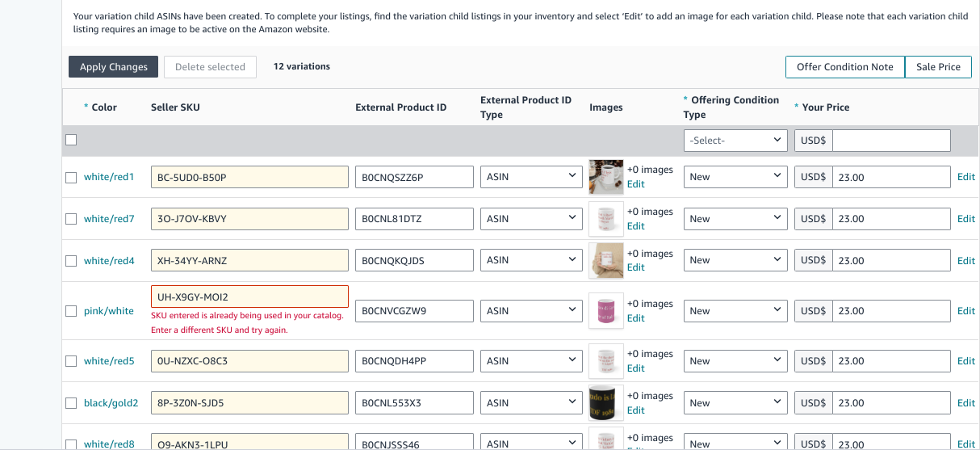Open ASIN type dropdown for white/red4
The width and height of the screenshot is (980, 450).
click(x=531, y=260)
